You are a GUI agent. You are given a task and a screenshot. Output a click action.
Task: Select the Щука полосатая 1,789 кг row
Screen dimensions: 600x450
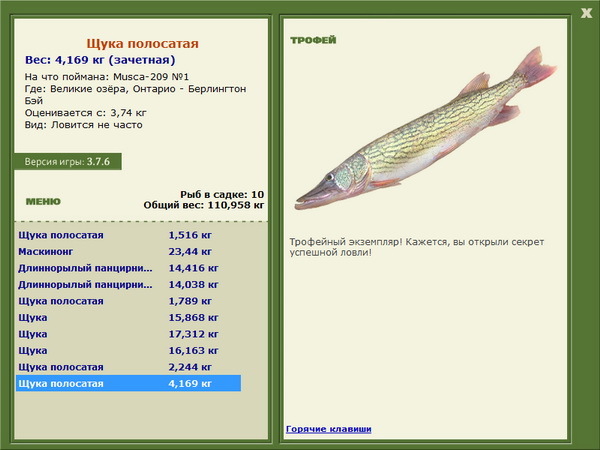tap(128, 301)
